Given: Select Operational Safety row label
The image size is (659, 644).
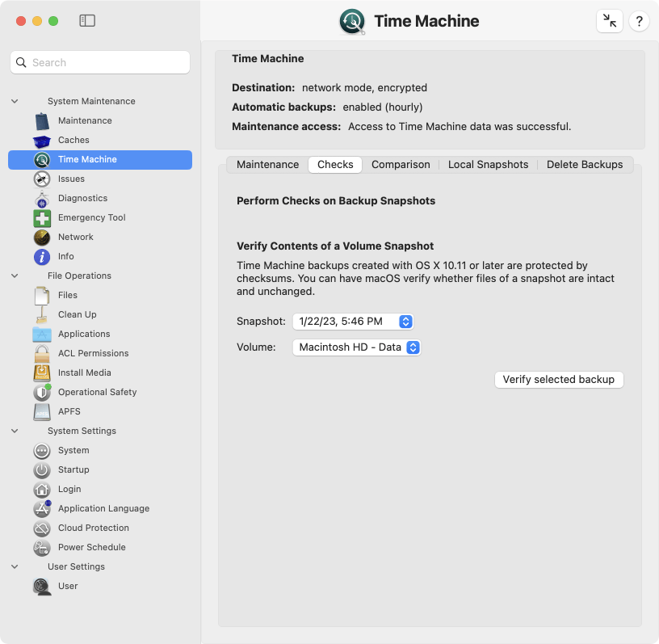Looking at the screenshot, I should [x=98, y=392].
